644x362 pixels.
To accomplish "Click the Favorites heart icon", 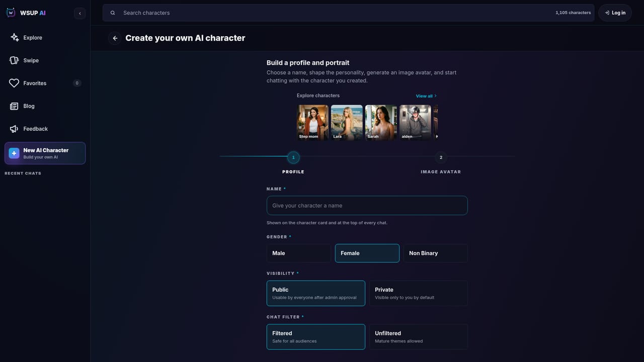I will 14,83.
